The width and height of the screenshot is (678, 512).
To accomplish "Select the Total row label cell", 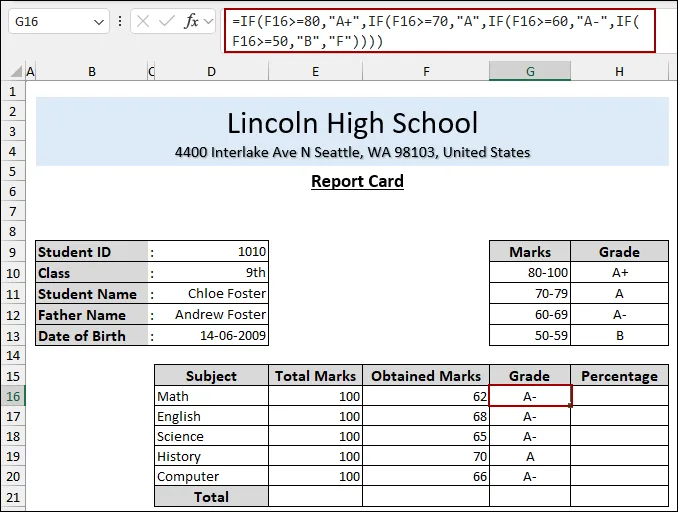I will pos(211,496).
